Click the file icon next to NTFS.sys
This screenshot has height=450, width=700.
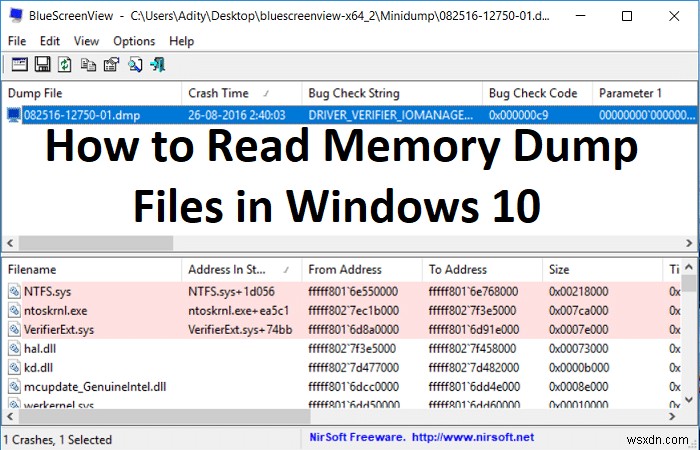click(x=14, y=292)
